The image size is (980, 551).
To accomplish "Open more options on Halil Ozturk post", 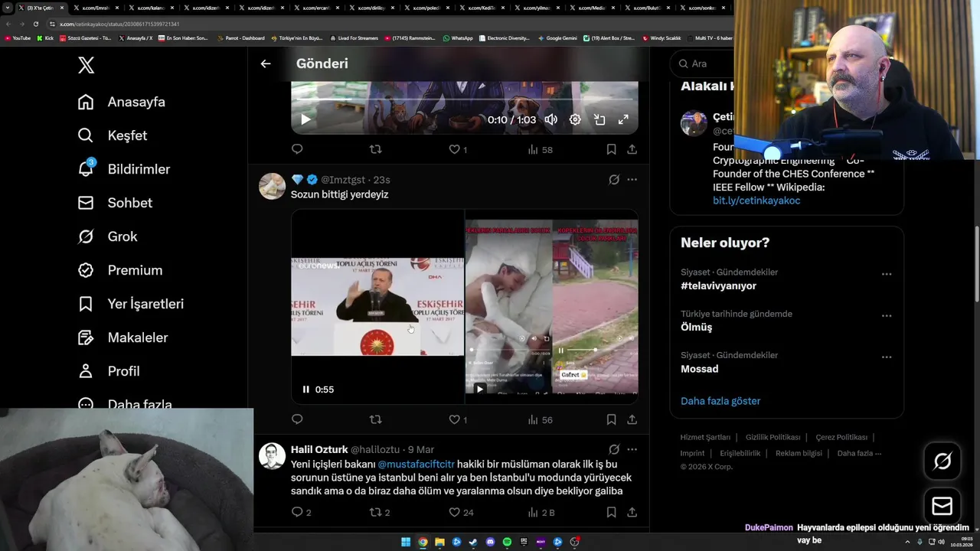I will [x=632, y=449].
